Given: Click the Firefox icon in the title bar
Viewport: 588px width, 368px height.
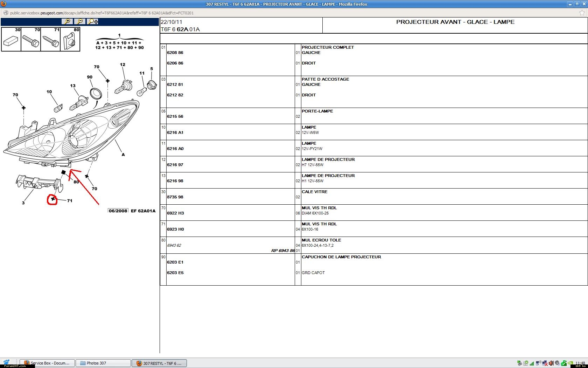Looking at the screenshot, I should [x=3, y=4].
